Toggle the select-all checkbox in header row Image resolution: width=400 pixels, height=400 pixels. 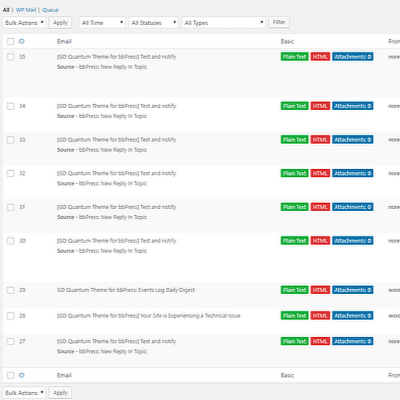(x=11, y=41)
